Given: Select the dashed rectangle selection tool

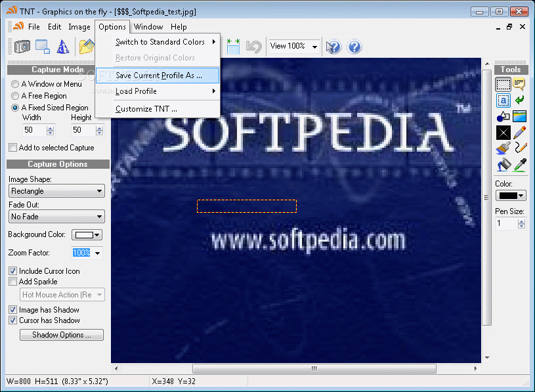Looking at the screenshot, I should click(503, 84).
